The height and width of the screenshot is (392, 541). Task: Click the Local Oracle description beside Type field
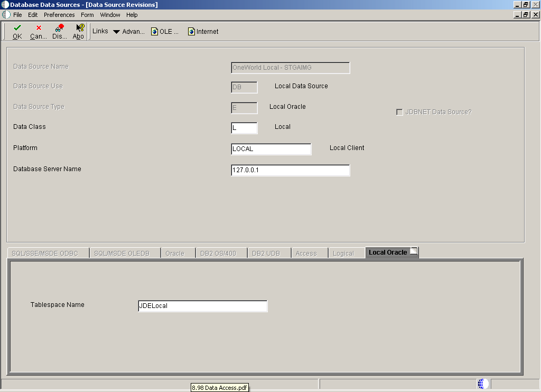tap(287, 107)
